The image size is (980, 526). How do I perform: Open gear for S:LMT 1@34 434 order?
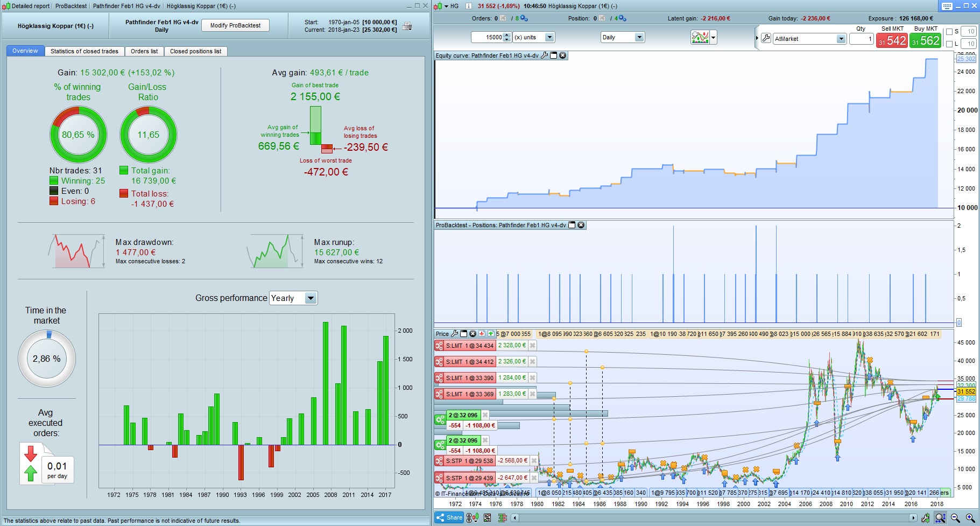[x=439, y=346]
